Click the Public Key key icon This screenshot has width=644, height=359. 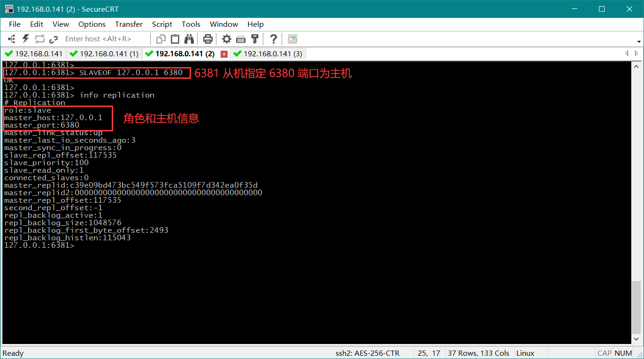255,39
